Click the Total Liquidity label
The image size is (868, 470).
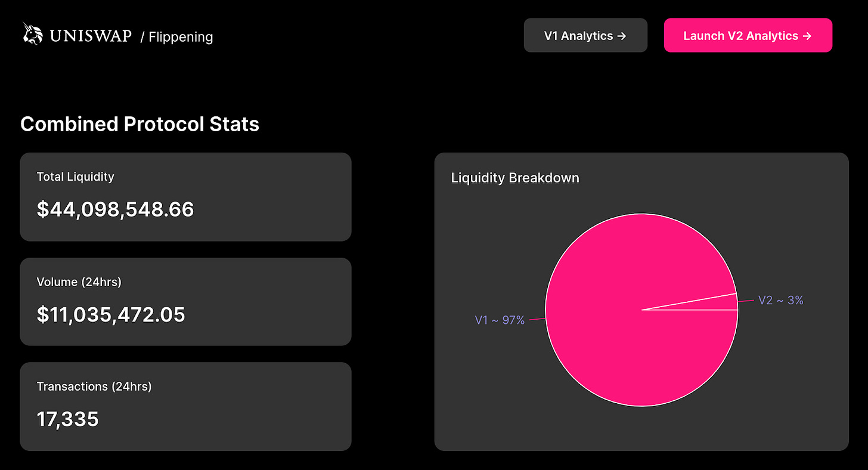point(75,177)
